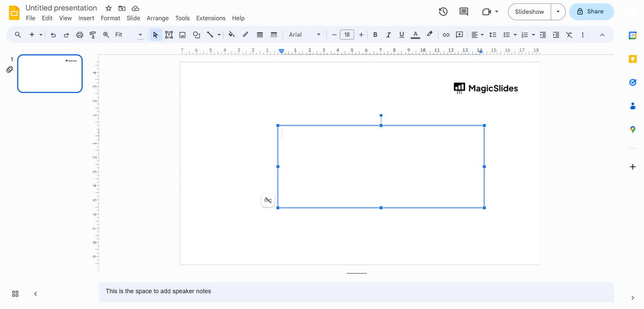Toggle underline formatting

(x=402, y=35)
